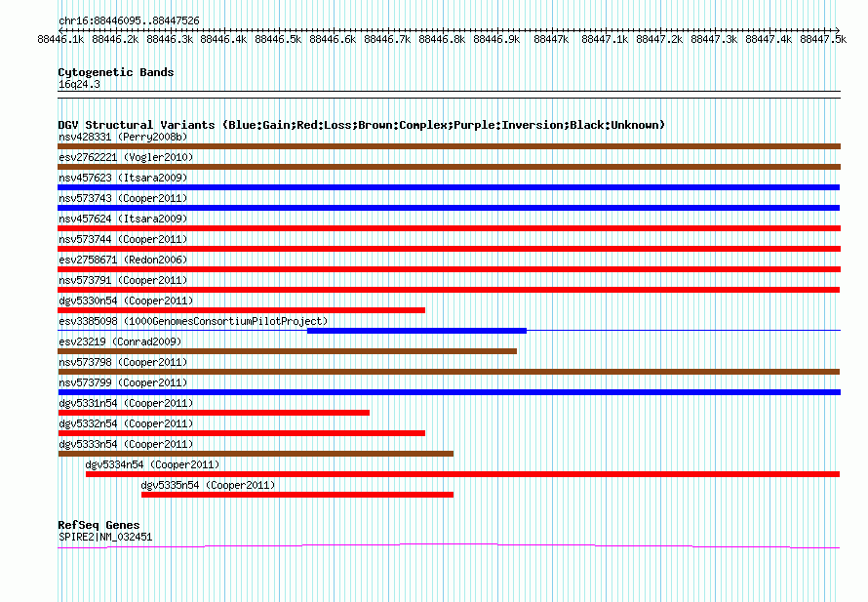The image size is (868, 602).
Task: Select nsv573791 (Cooper2011) red bar
Action: pos(449,290)
